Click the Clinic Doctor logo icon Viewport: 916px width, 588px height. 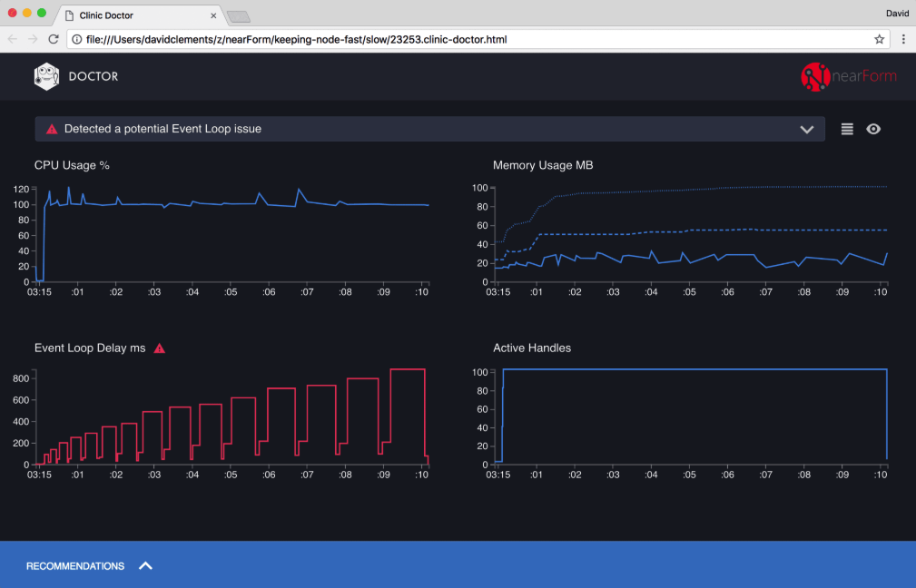46,76
